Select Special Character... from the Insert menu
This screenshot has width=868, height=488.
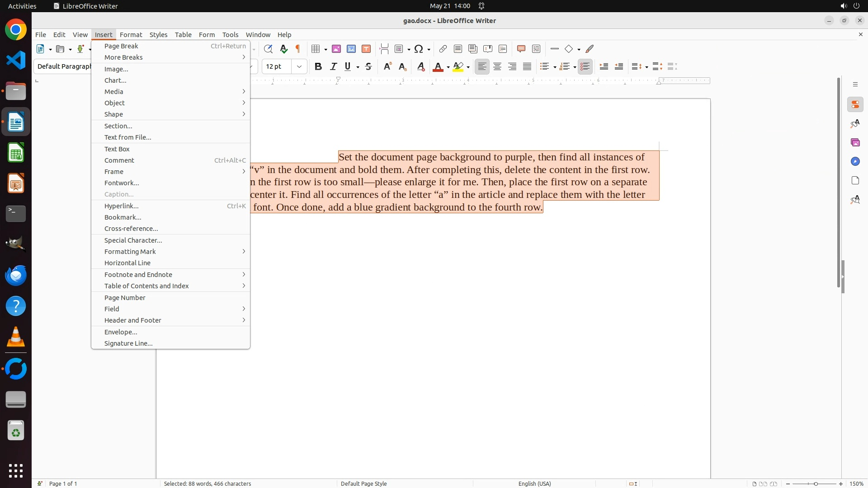(133, 240)
